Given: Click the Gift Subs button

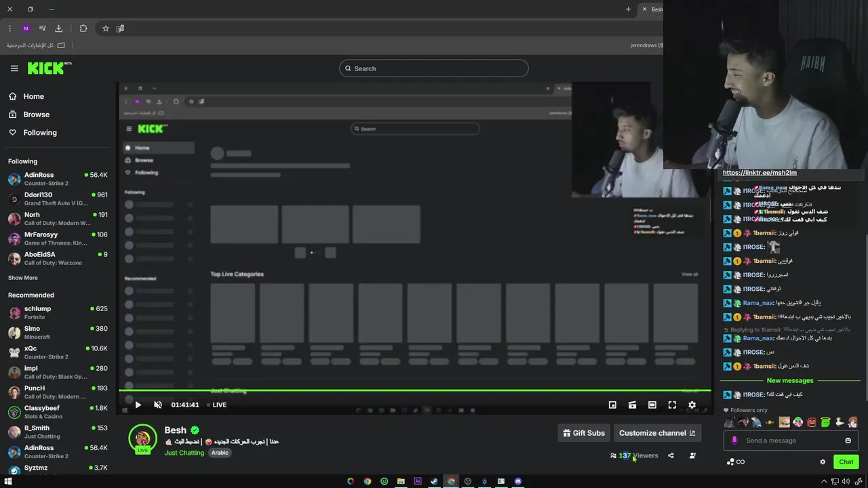Looking at the screenshot, I should point(584,433).
